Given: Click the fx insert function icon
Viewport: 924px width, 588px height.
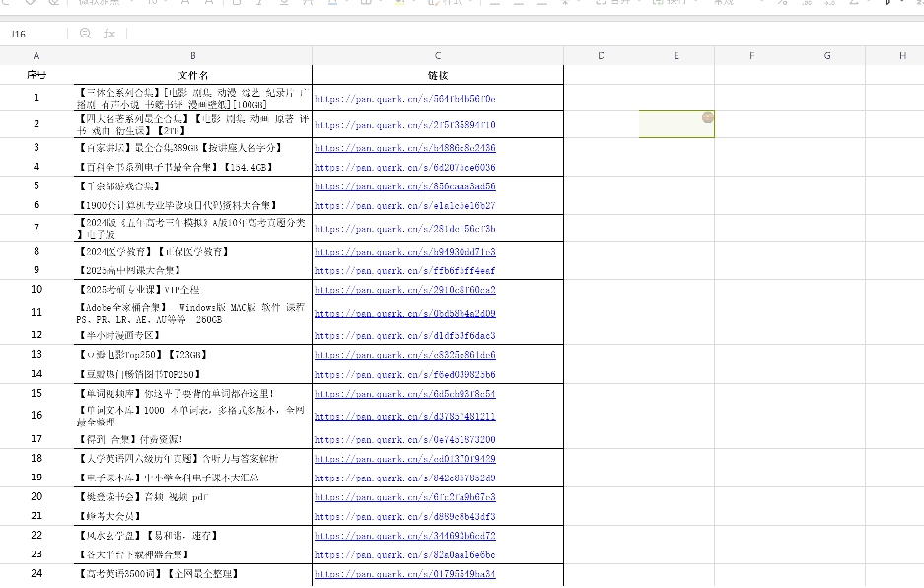Looking at the screenshot, I should 109,34.
